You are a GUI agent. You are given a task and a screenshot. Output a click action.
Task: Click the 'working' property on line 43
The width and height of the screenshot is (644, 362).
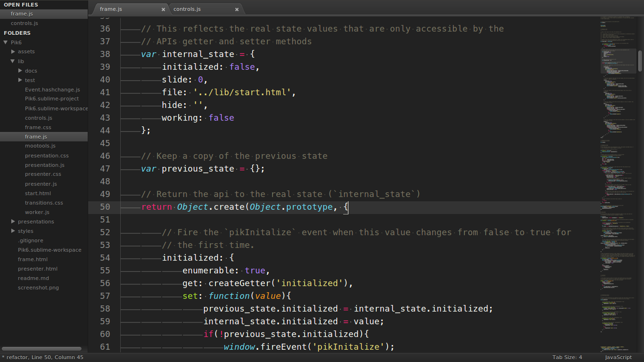(x=180, y=118)
